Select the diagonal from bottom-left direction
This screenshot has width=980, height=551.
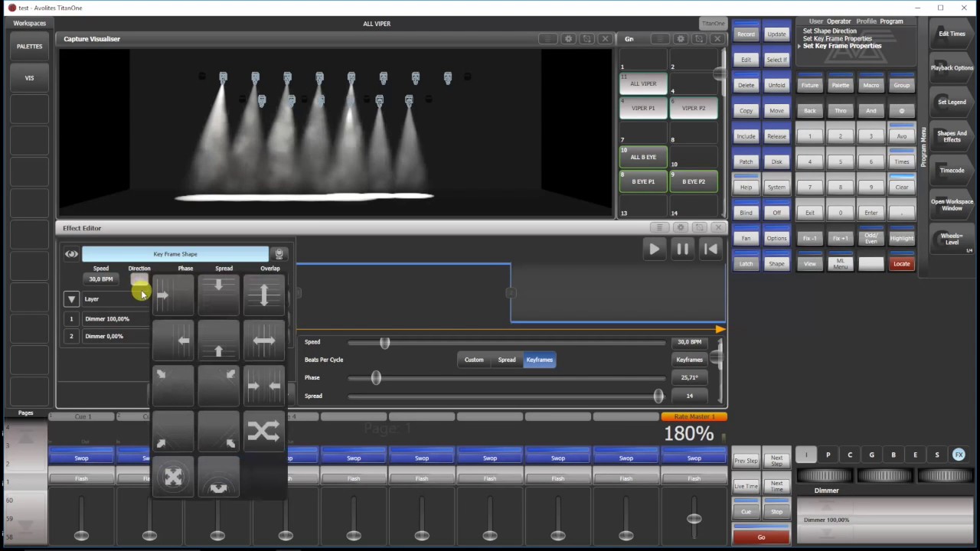173,431
